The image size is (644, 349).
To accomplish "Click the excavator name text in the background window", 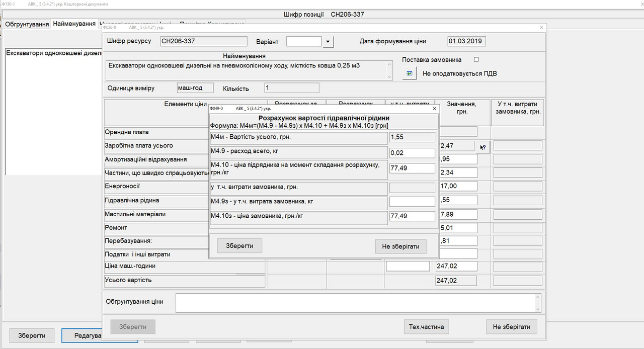I will pyautogui.click(x=54, y=53).
